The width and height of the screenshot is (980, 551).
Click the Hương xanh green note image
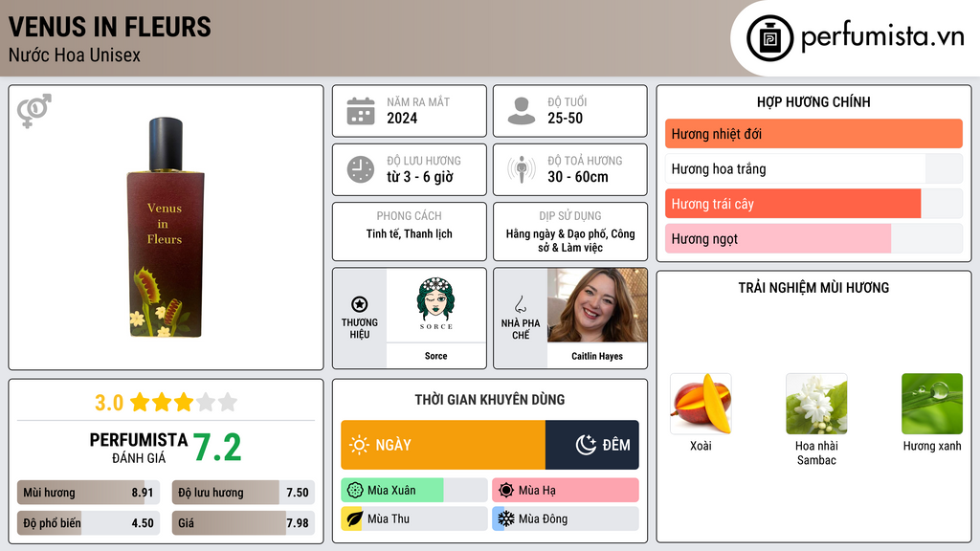pyautogui.click(x=932, y=404)
